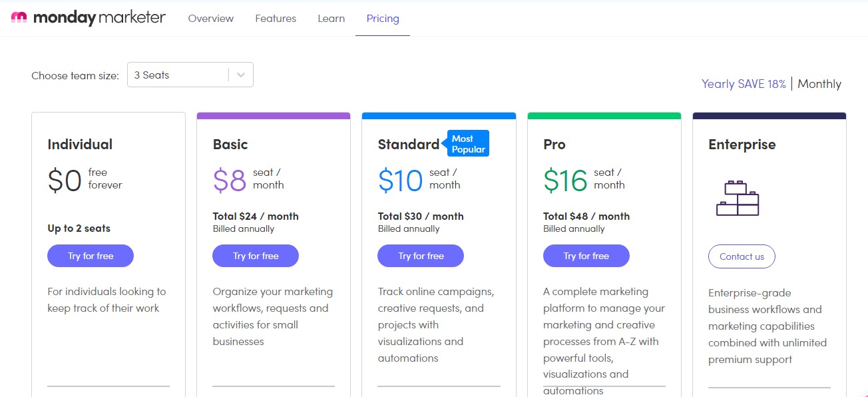Open the Overview tab
Screen dimensions: 868x397
(211, 19)
